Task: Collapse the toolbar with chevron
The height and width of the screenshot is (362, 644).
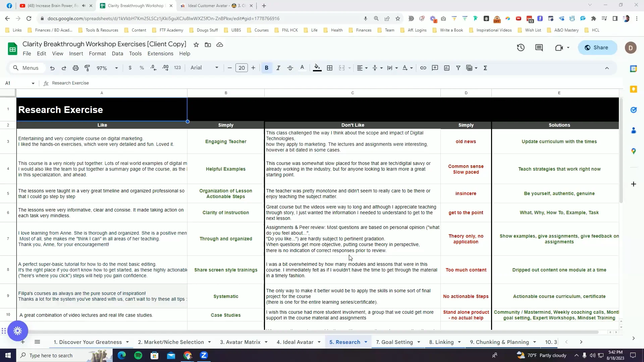Action: pos(607,68)
